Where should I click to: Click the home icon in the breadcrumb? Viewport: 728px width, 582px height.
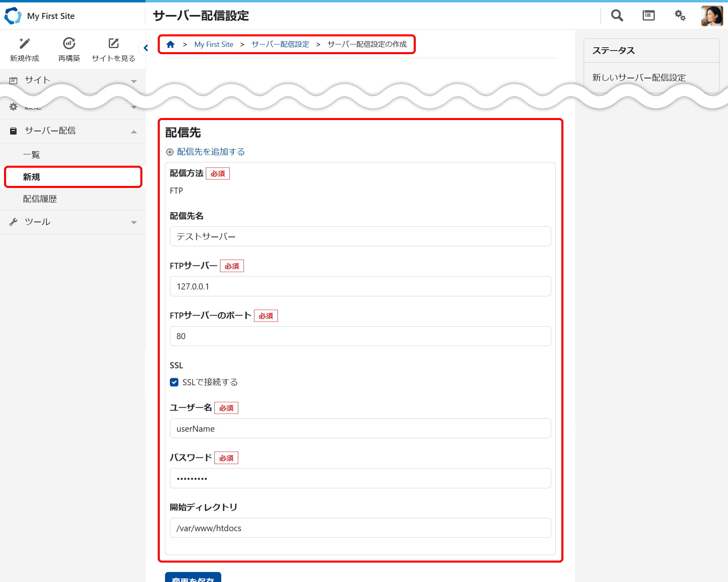(x=170, y=44)
